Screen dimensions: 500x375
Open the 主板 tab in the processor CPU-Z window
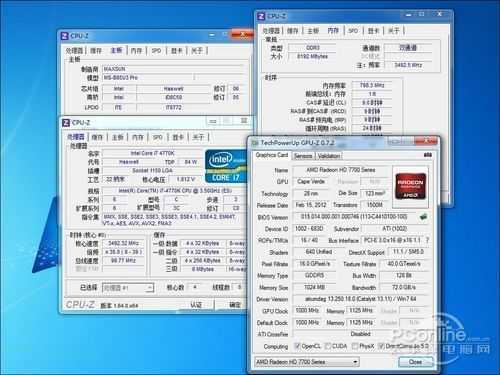pyautogui.click(x=117, y=137)
